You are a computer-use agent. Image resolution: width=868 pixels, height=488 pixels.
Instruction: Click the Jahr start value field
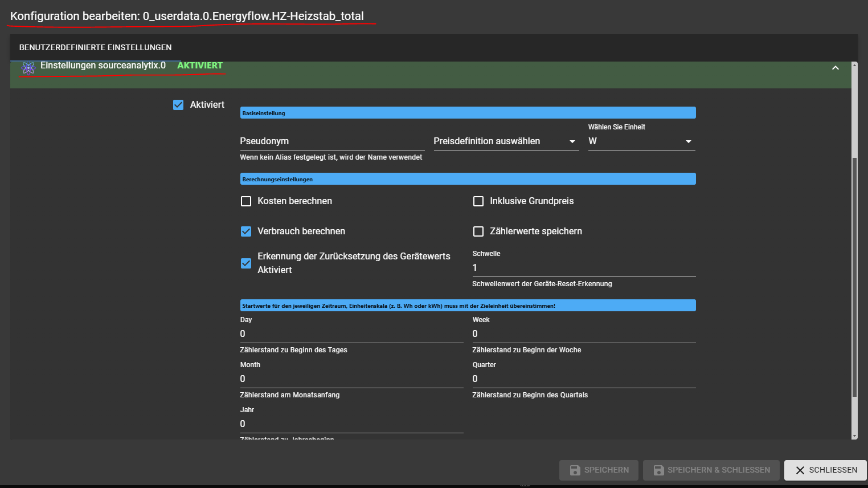click(x=351, y=424)
